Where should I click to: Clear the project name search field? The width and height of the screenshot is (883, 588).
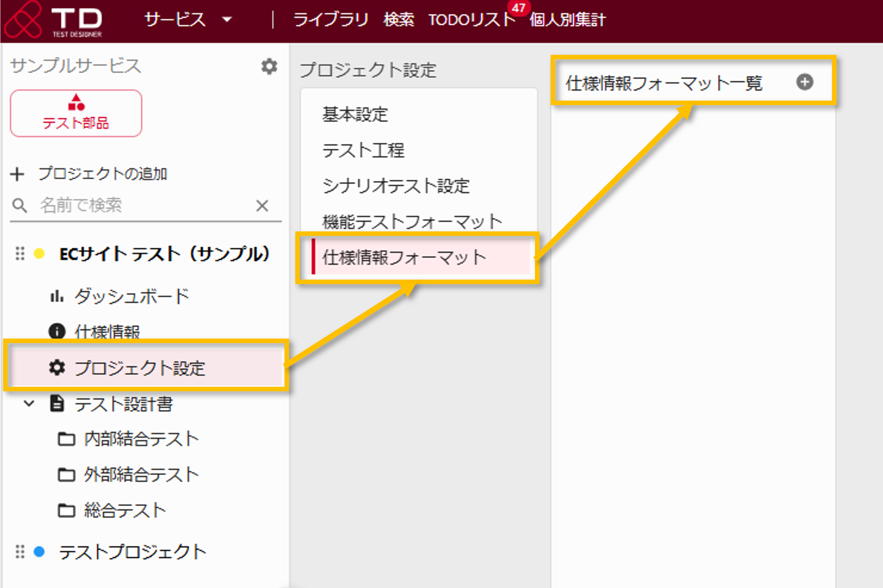coord(262,206)
